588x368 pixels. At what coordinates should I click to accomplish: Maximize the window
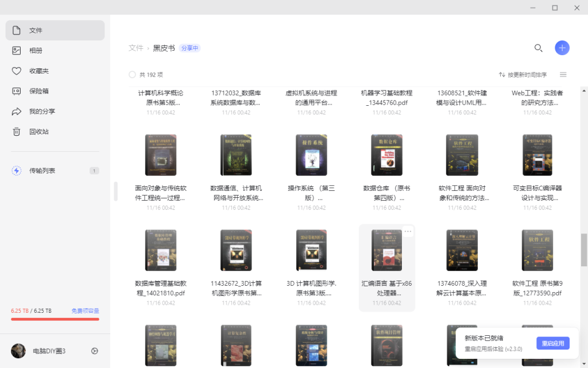(555, 7)
